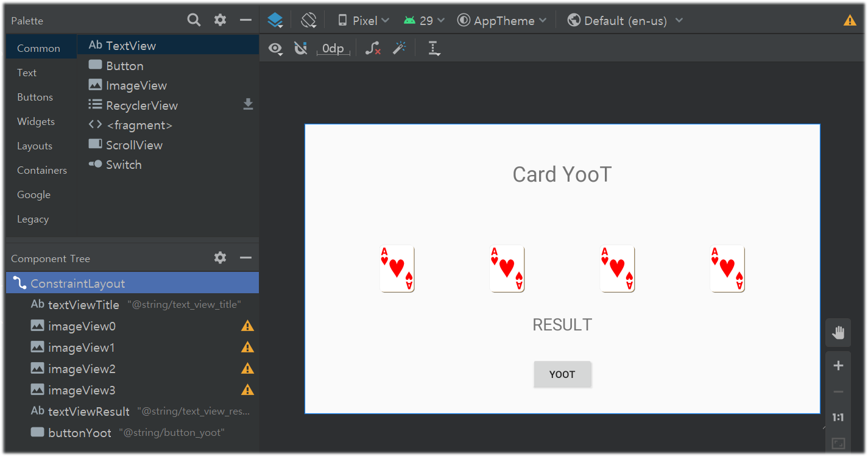Toggle autoconnect magnet icon
Image resolution: width=868 pixels, height=456 pixels.
coord(300,48)
